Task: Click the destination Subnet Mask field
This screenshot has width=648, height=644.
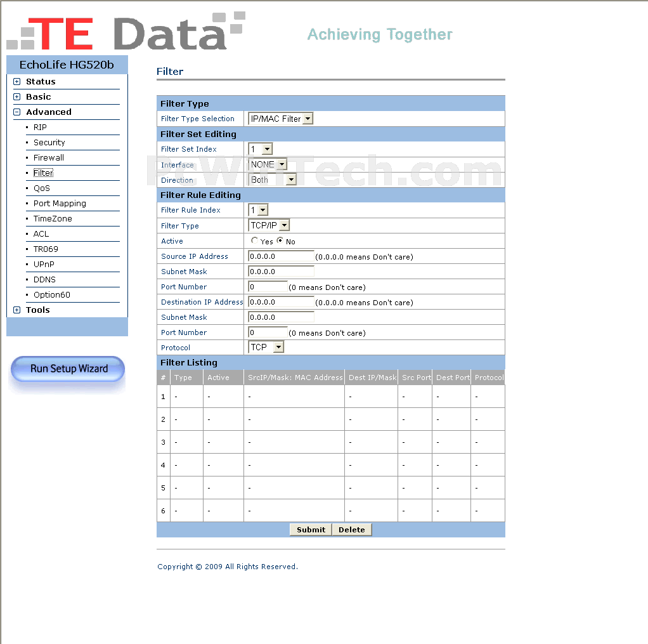Action: point(281,317)
